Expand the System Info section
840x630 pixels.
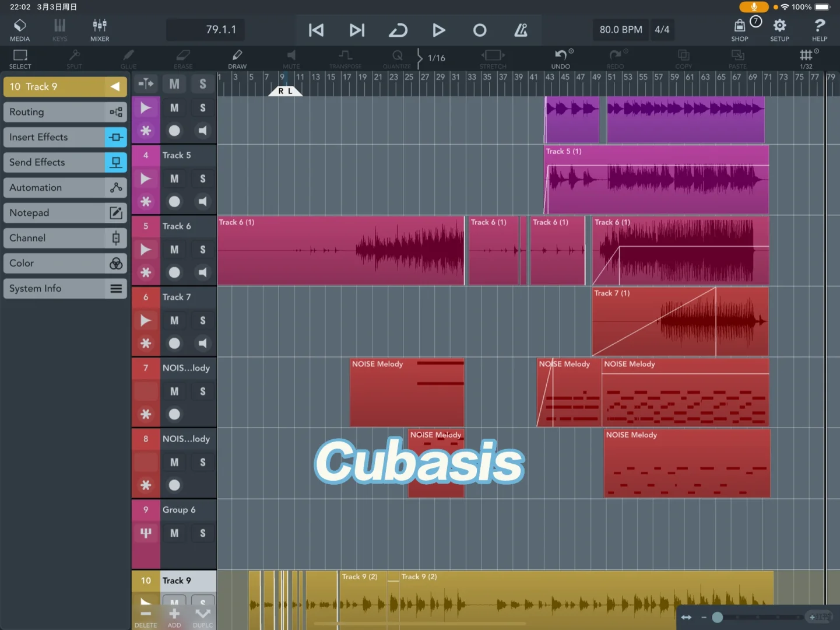(x=65, y=288)
